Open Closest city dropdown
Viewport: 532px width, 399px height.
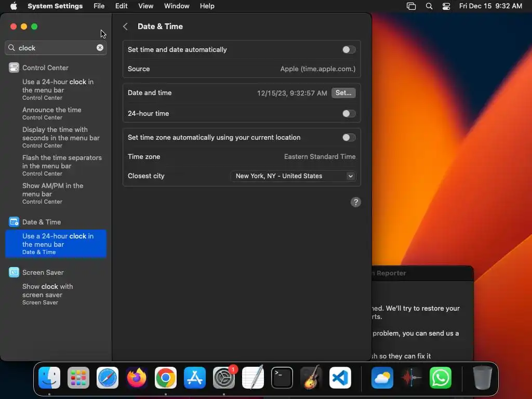point(293,176)
